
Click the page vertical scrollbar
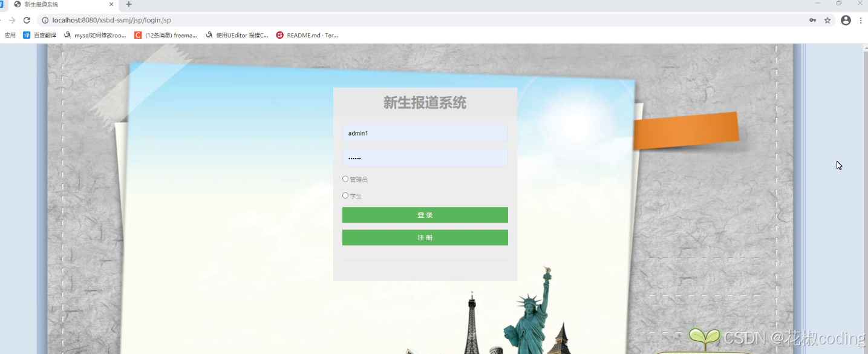click(x=865, y=198)
